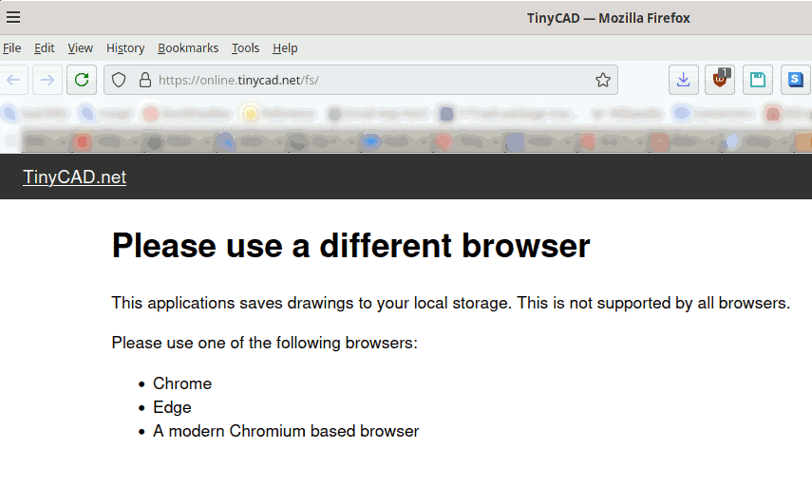812x504 pixels.
Task: Follow the TinyCAD.net header link
Action: pos(75,177)
